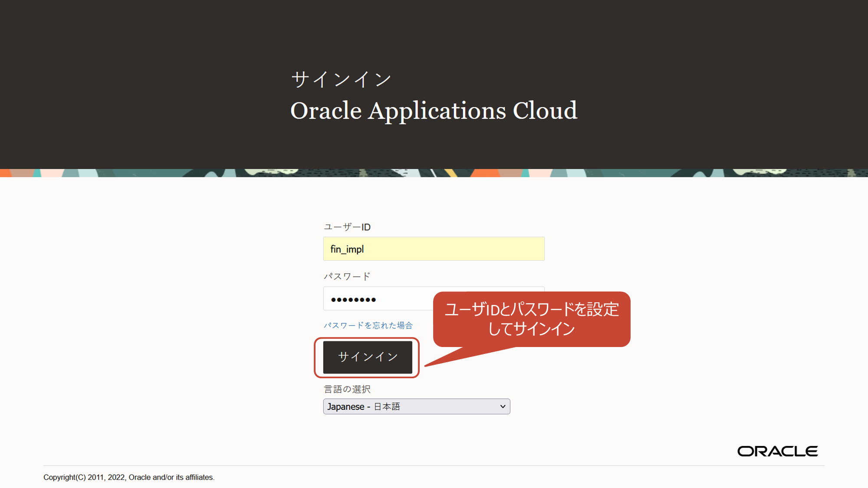Click the copyright notice in the footer
Image resolution: width=868 pixels, height=488 pixels.
(x=129, y=477)
